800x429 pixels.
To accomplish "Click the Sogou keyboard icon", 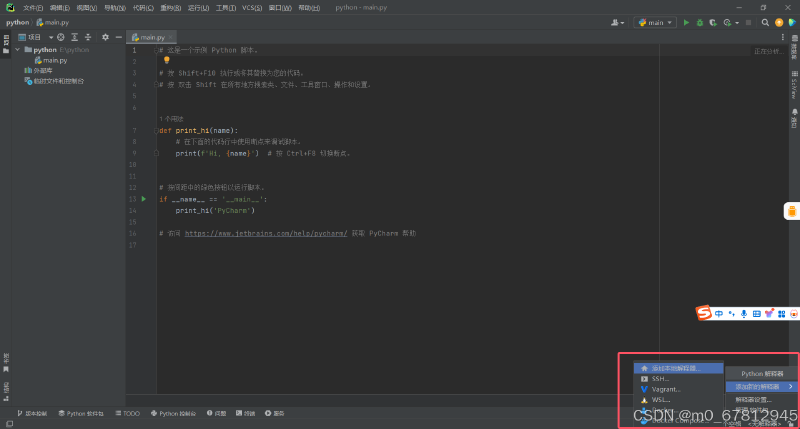I will click(757, 314).
